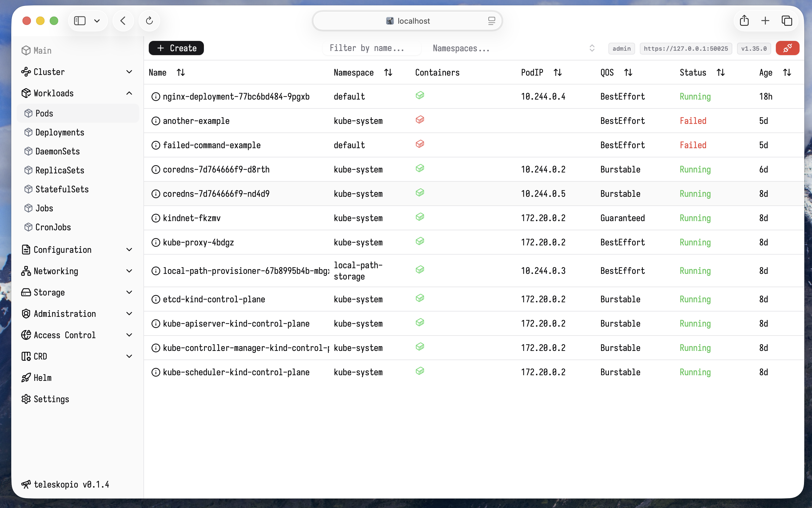Select Pods in the sidebar
This screenshot has width=812, height=508.
tap(78, 114)
